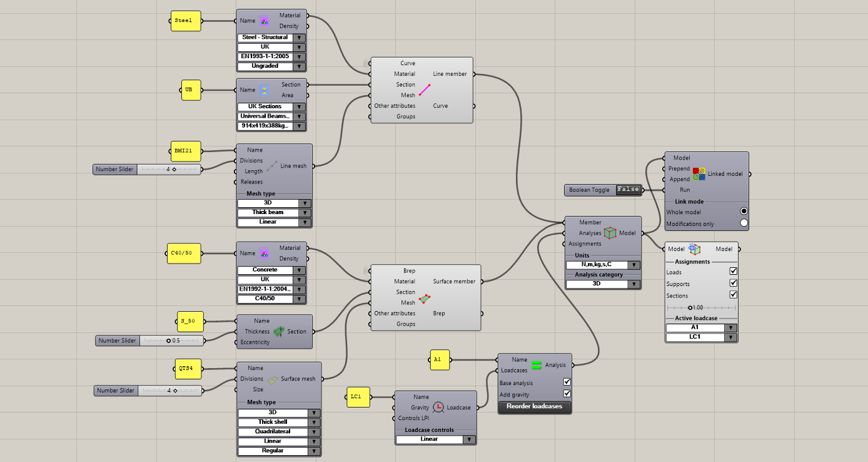868x462 pixels.
Task: Click the Surface mesh component icon
Action: pyautogui.click(x=273, y=379)
